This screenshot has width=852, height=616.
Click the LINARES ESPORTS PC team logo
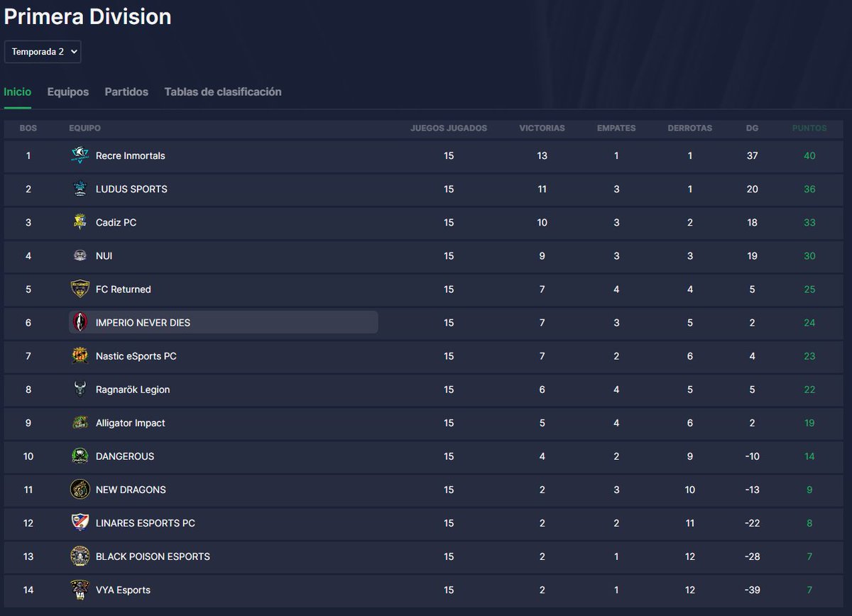click(80, 522)
